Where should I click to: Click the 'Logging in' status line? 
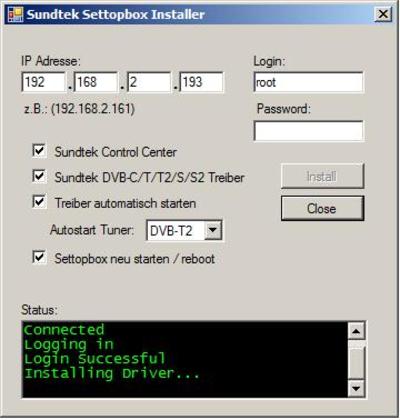pos(69,345)
